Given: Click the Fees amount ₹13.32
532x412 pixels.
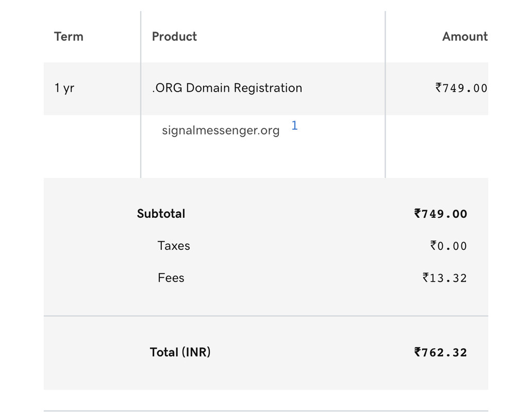Looking at the screenshot, I should click(444, 278).
